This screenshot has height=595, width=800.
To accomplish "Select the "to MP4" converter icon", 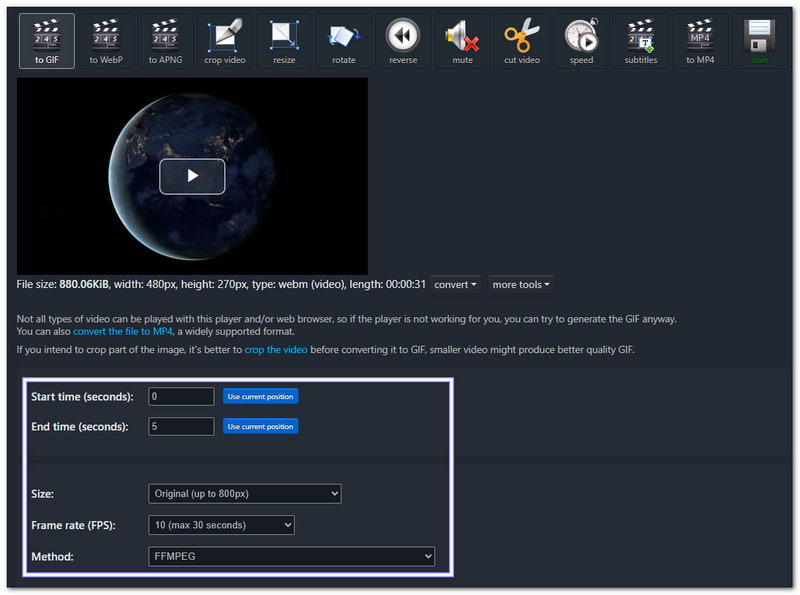I will click(x=700, y=40).
